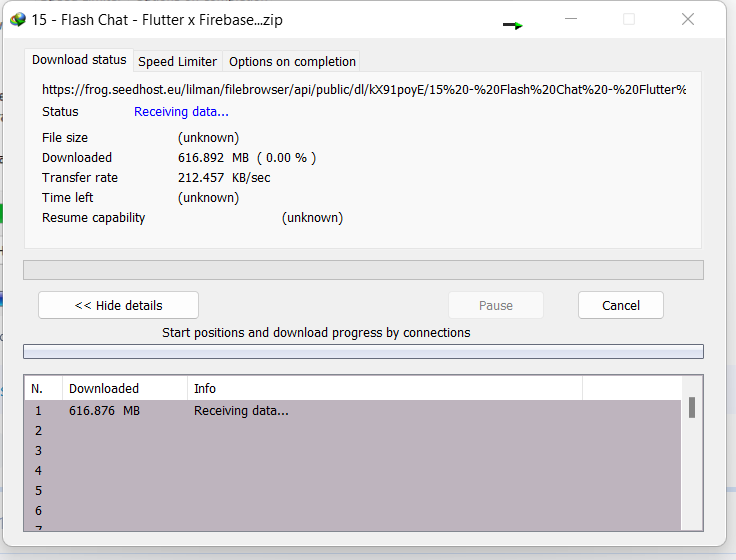Open the Speed Limiter tab
The width and height of the screenshot is (736, 560).
[177, 61]
